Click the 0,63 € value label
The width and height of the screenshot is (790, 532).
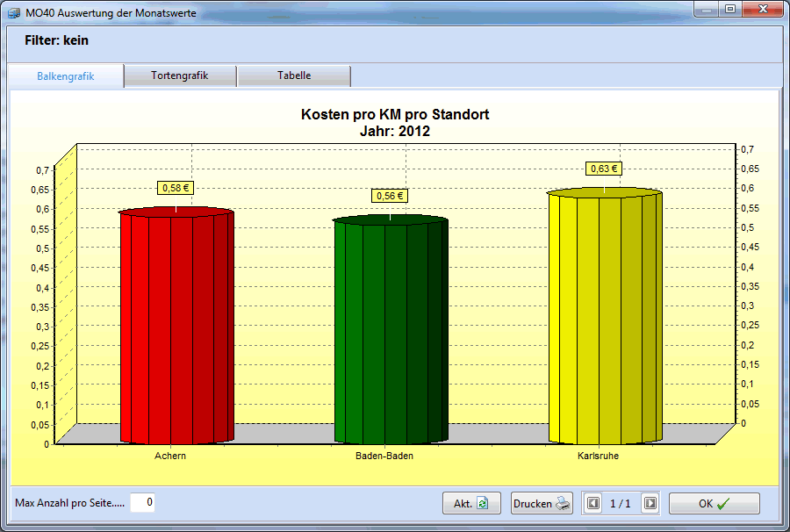point(603,169)
